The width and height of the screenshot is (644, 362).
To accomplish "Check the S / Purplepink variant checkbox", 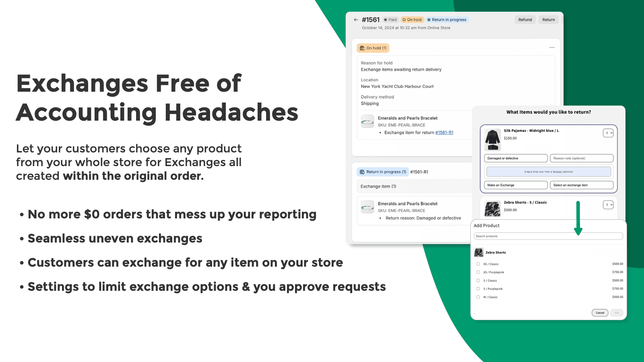I will (x=478, y=288).
